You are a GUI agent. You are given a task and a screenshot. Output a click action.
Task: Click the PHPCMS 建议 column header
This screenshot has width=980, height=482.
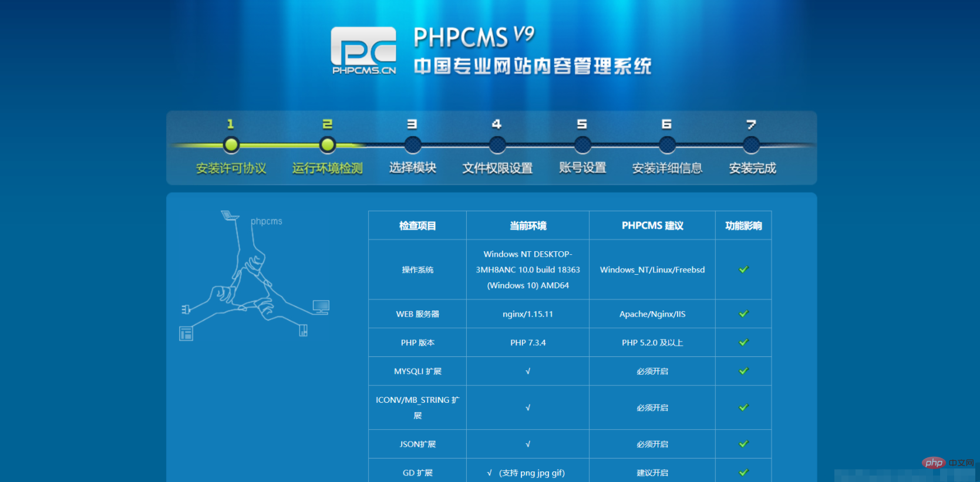click(652, 225)
